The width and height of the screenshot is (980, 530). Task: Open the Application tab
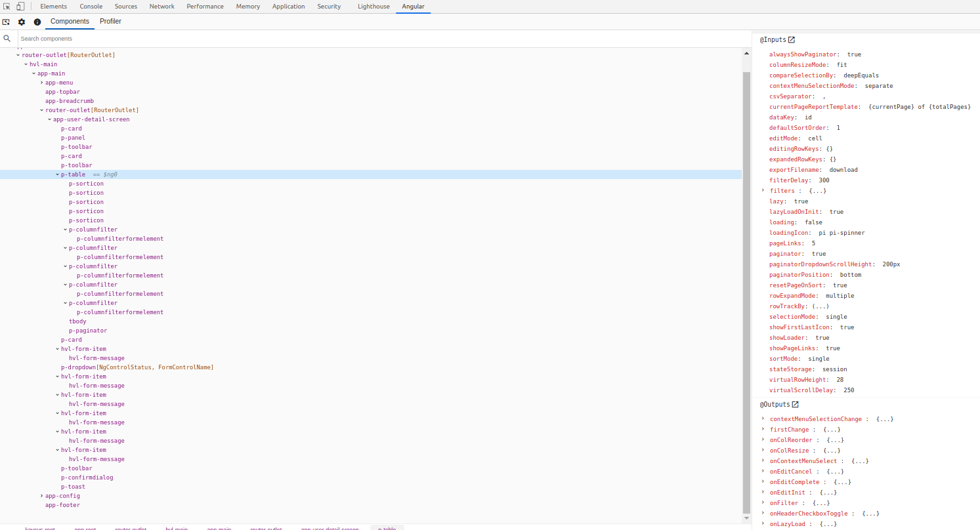[288, 7]
